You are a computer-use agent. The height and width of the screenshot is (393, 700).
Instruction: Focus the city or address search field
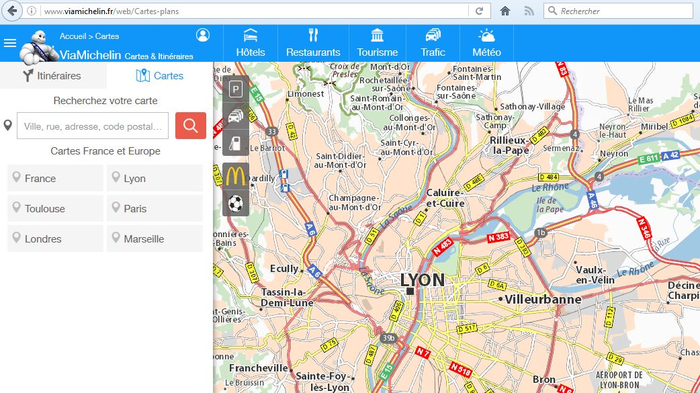pyautogui.click(x=93, y=126)
